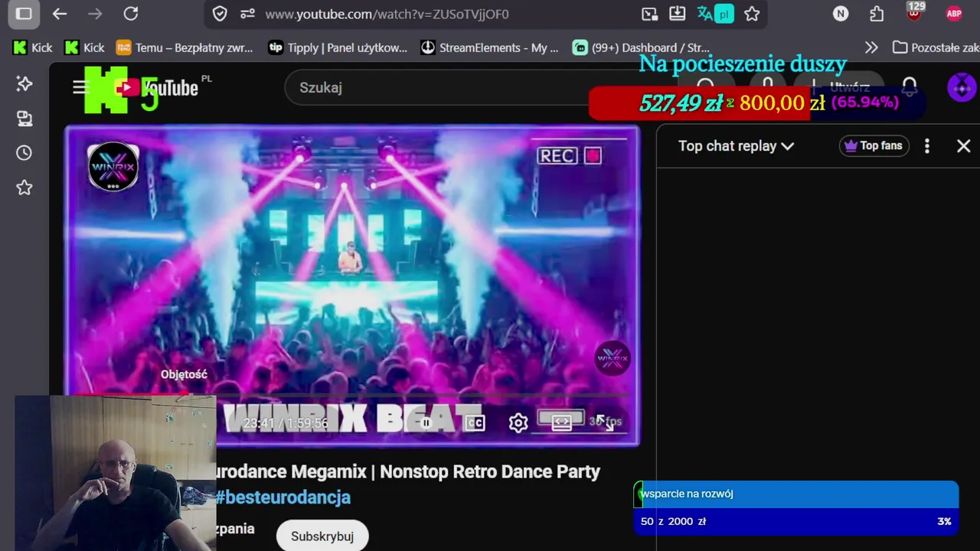Open the sidebar bookmarks star icon
The image size is (980, 551).
pyautogui.click(x=24, y=187)
